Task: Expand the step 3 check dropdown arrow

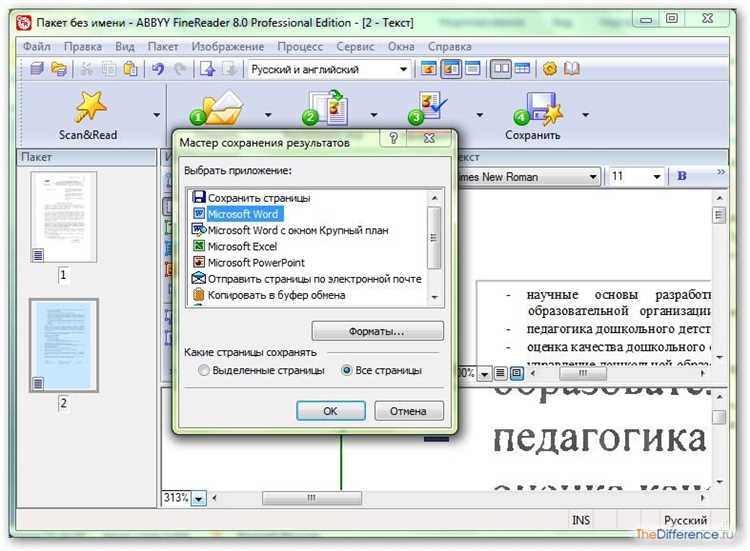Action: 480,115
